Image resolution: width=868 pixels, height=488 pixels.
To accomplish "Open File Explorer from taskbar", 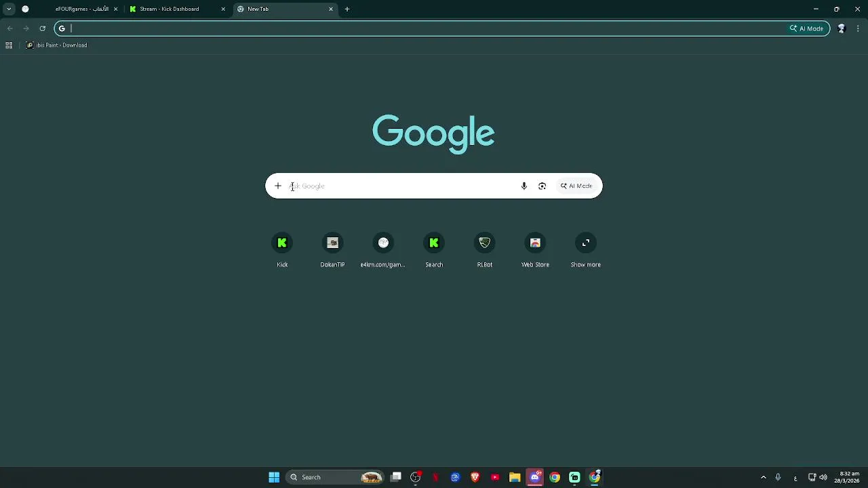I will 515,477.
